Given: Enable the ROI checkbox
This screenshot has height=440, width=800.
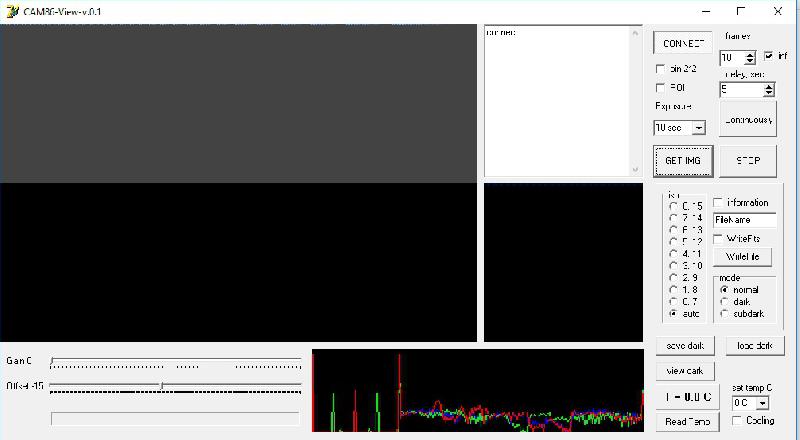Looking at the screenshot, I should pos(660,88).
